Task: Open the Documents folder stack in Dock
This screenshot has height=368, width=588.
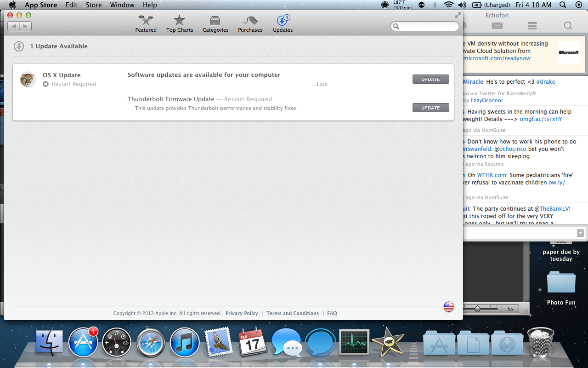Action: [x=473, y=343]
